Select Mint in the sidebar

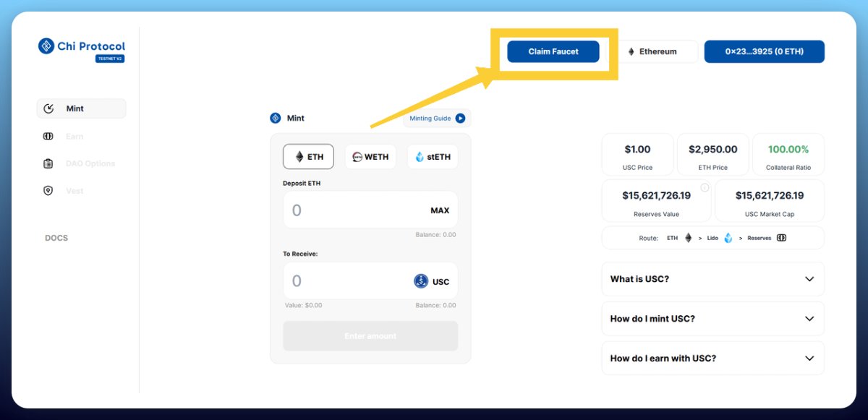81,108
